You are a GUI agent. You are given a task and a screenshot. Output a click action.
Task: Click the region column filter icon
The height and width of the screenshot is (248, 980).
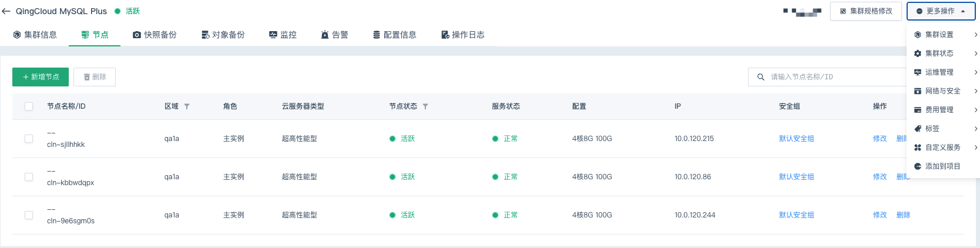(187, 106)
